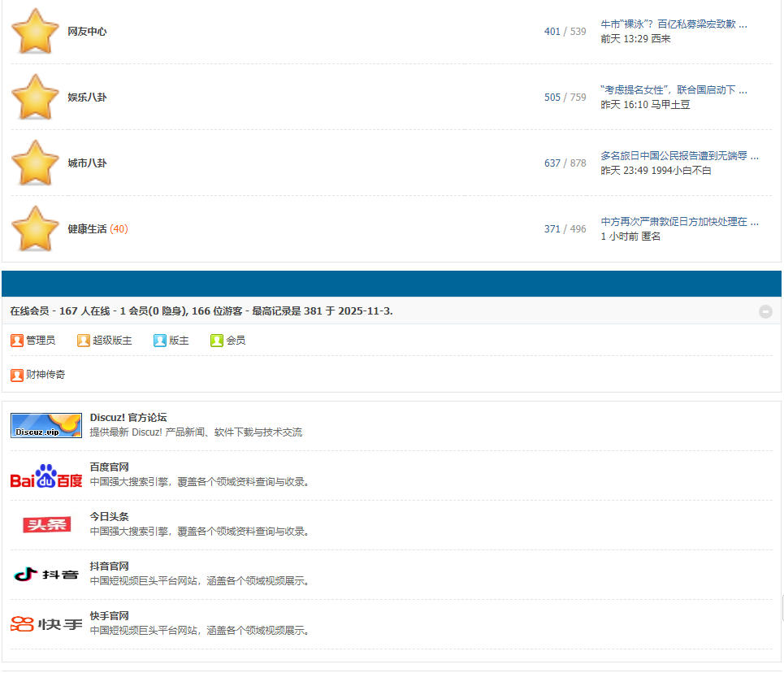
Task: Open the 网友中心 forum
Action: coord(87,32)
